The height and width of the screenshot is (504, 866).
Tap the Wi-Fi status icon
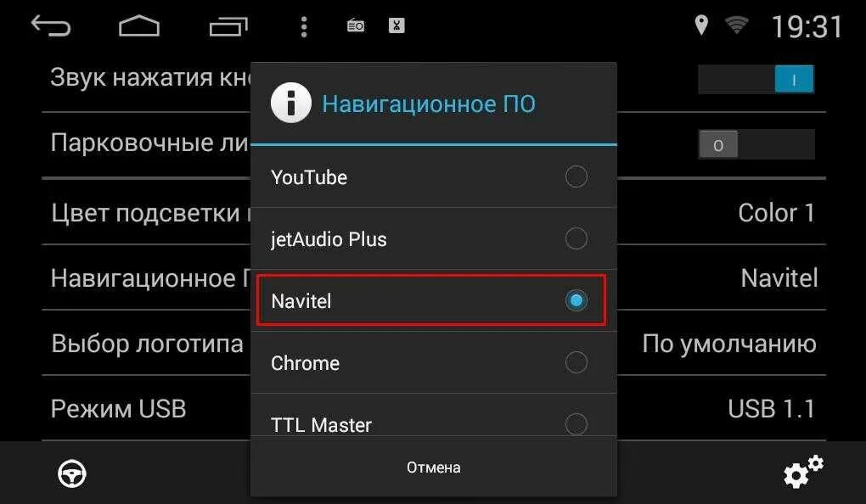click(x=736, y=25)
